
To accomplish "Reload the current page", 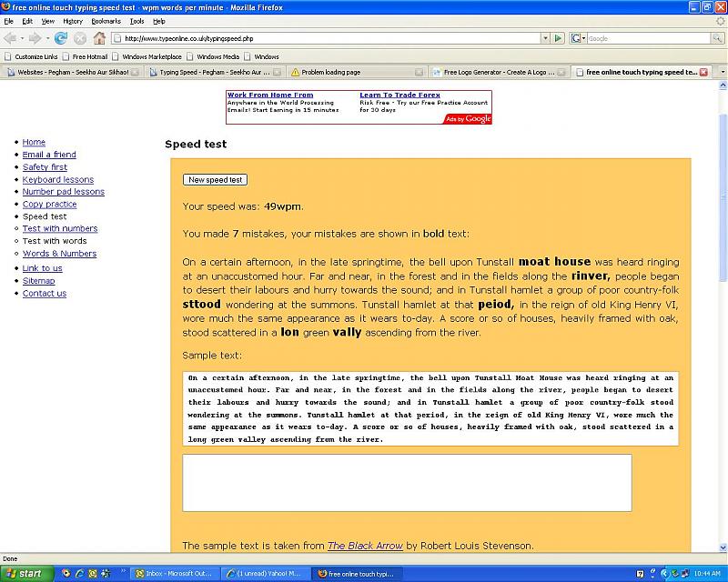I will (x=61, y=38).
